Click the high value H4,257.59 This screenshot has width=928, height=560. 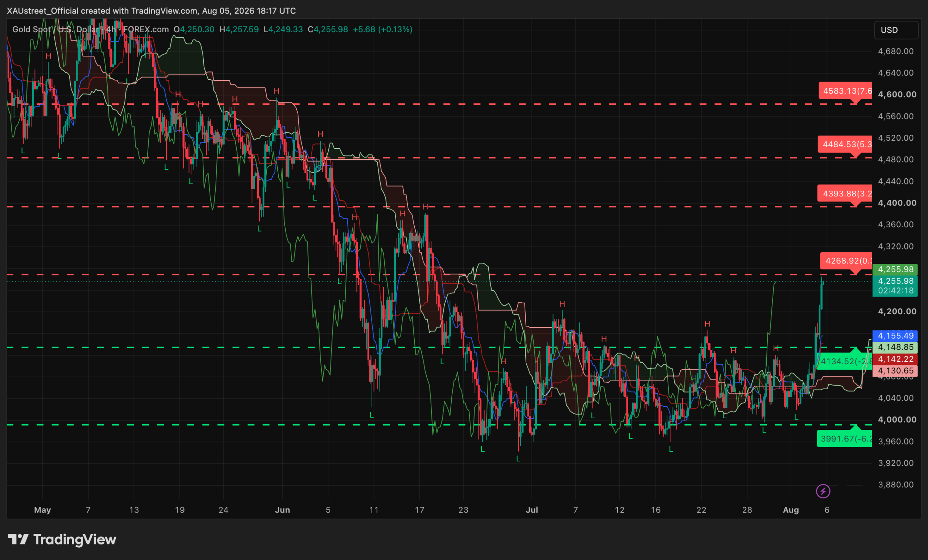pyautogui.click(x=239, y=29)
